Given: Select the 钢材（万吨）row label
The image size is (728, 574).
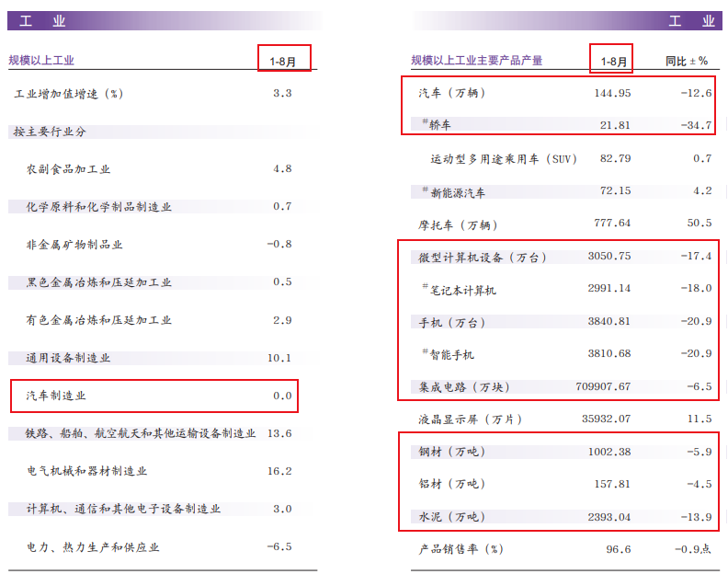Looking at the screenshot, I should coord(452,452).
